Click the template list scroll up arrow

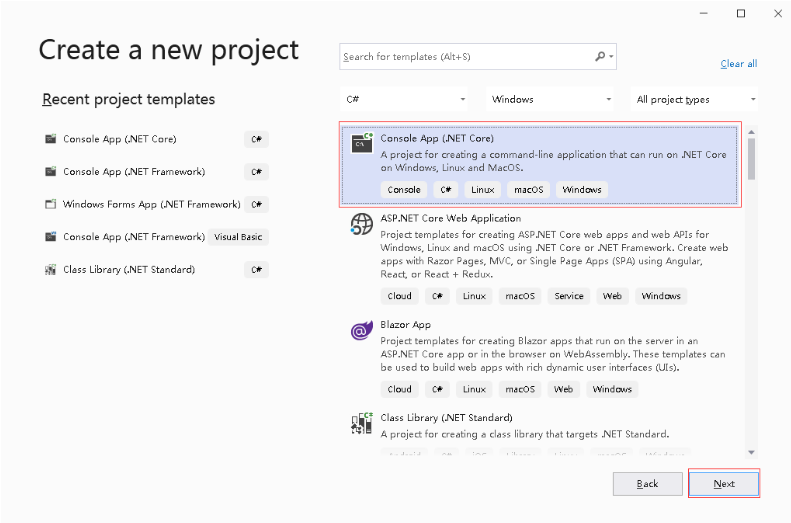pos(751,132)
